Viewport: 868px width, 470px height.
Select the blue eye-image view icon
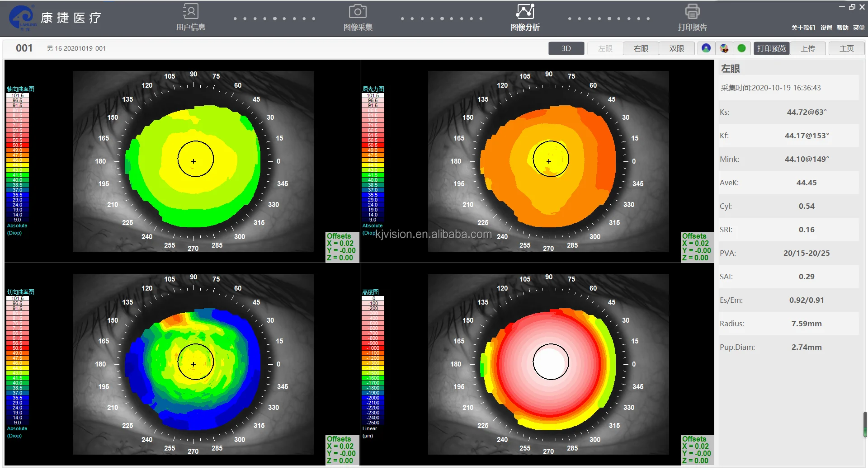(x=706, y=48)
